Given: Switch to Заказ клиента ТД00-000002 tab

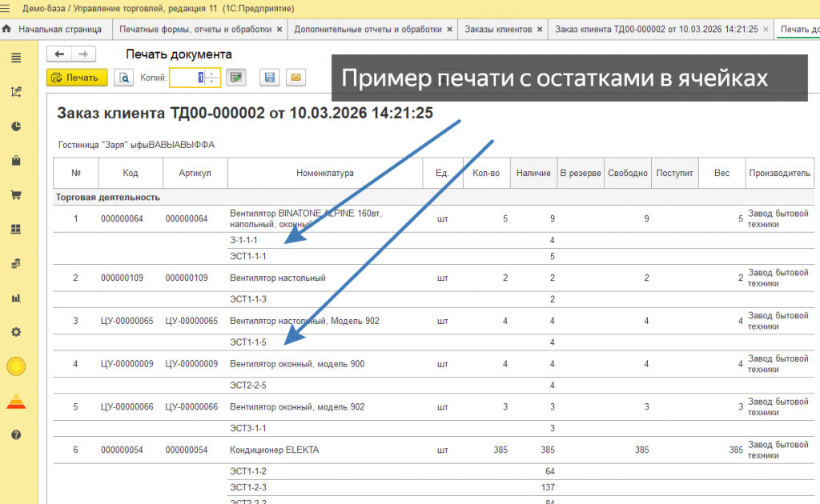Looking at the screenshot, I should (x=657, y=30).
